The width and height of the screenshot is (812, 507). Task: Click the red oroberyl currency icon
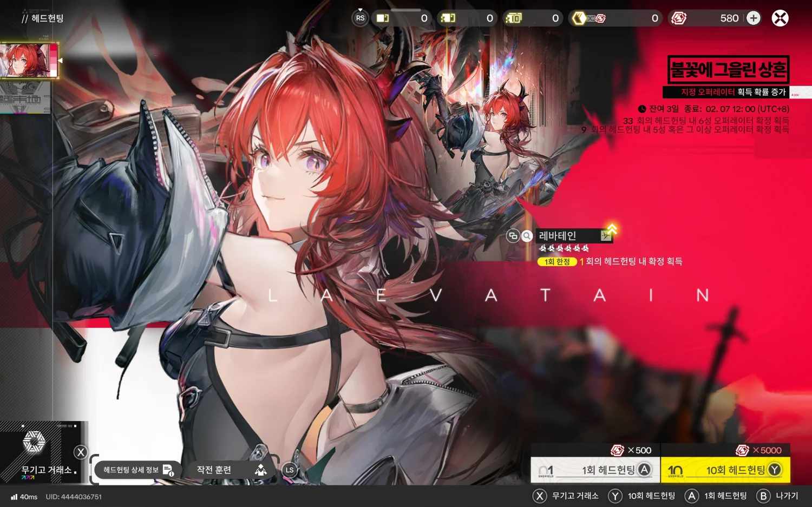tap(678, 18)
